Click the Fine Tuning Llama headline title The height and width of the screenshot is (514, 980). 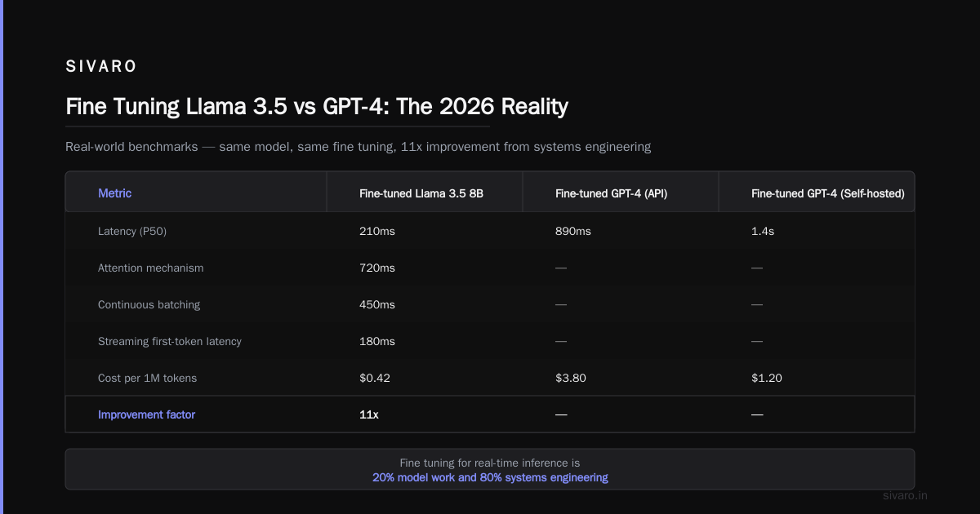coord(317,106)
